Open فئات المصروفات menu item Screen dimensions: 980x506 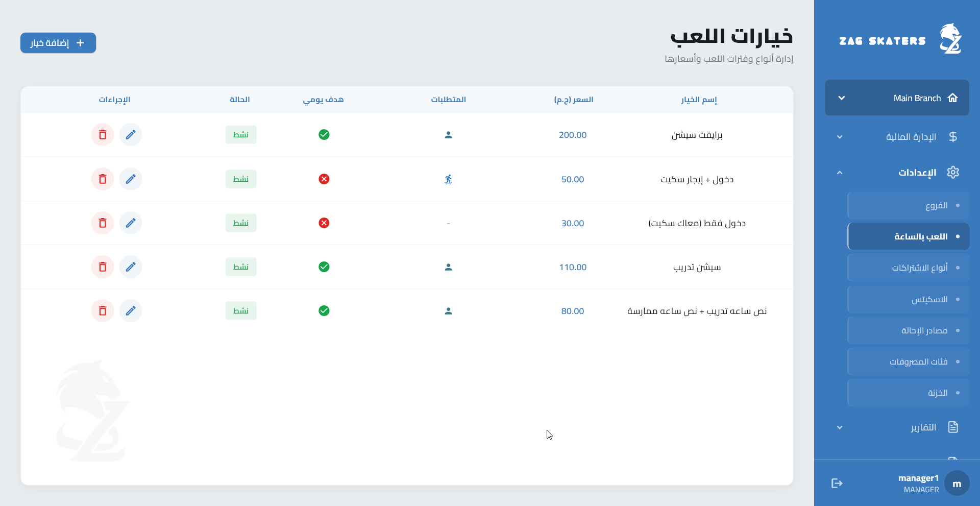pos(909,362)
